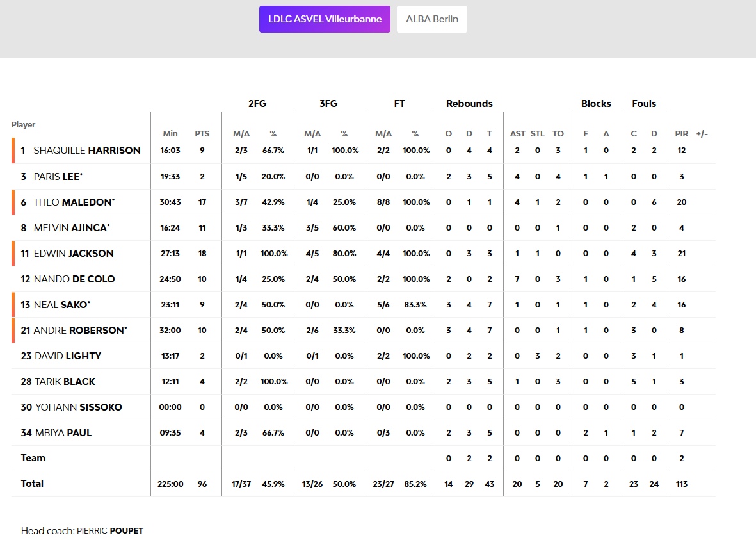Select Yohann Sissoko from the roster

(x=78, y=407)
